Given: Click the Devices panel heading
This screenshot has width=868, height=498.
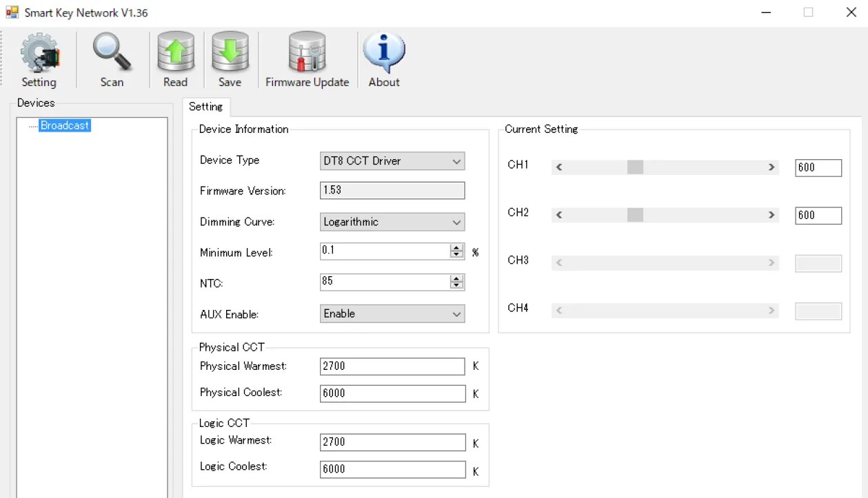Looking at the screenshot, I should click(36, 103).
